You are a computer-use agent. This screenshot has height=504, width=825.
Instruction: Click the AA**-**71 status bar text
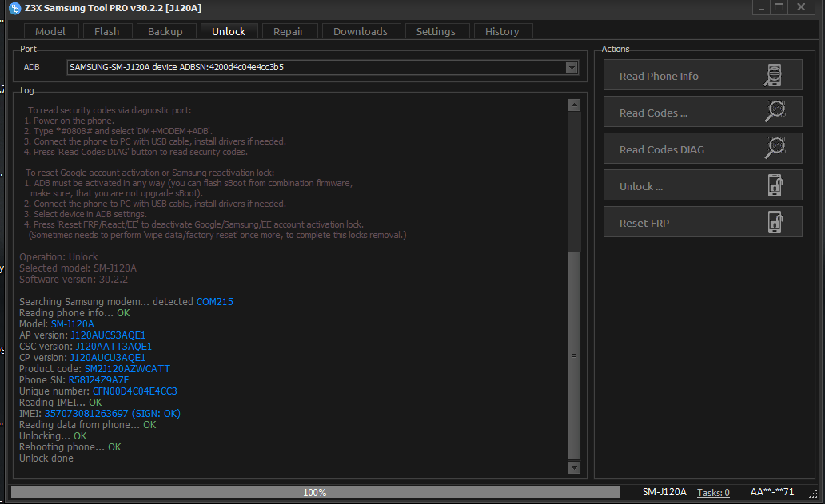point(772,492)
